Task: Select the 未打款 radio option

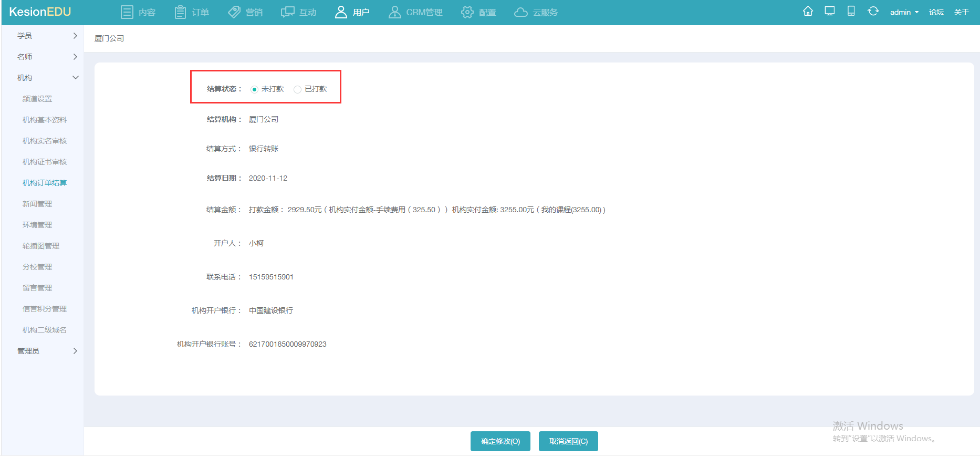Action: pos(255,89)
